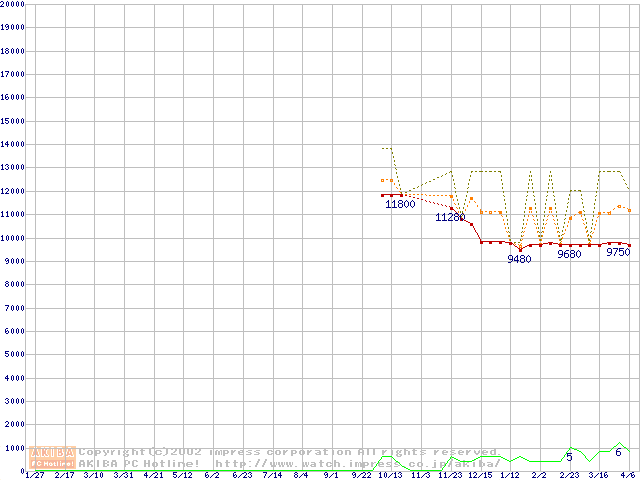Click the 2/23 date axis label
This screenshot has height=480, width=640.
click(568, 475)
